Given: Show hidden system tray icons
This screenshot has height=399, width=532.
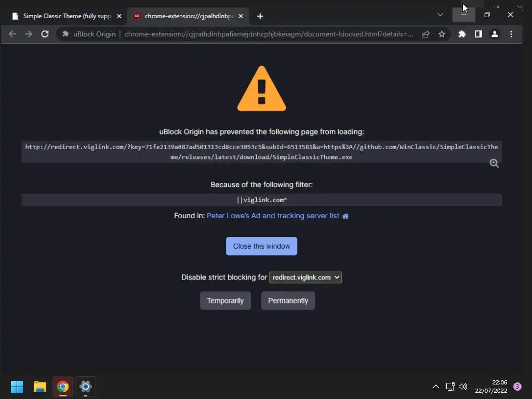Looking at the screenshot, I should (x=436, y=387).
